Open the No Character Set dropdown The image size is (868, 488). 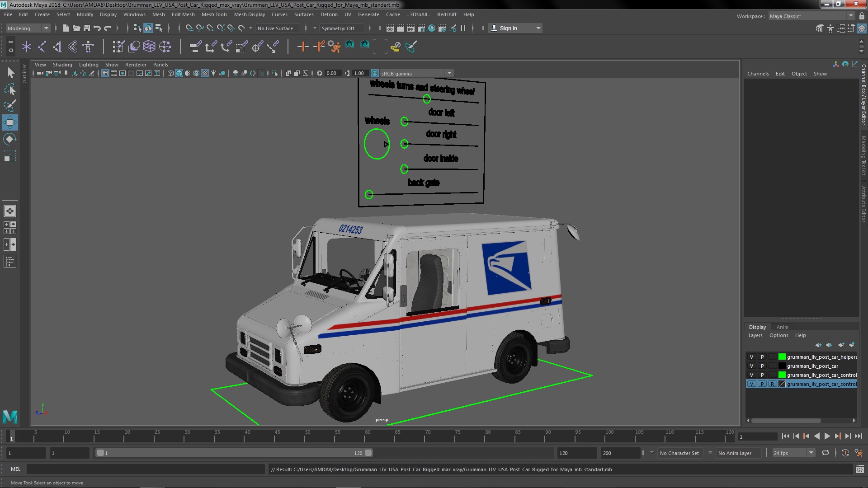point(679,453)
